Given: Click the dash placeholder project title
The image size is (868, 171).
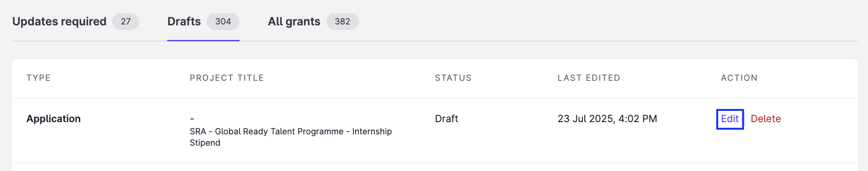Looking at the screenshot, I should point(192,119).
